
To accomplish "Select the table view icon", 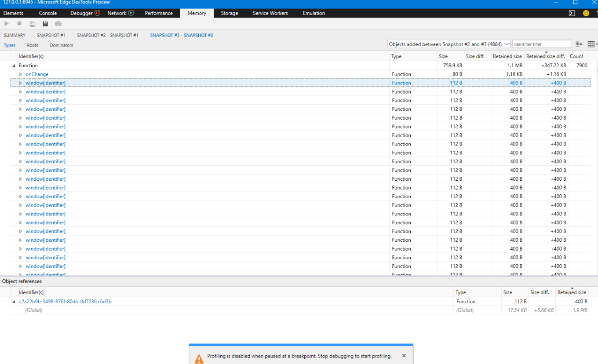I will pyautogui.click(x=591, y=44).
